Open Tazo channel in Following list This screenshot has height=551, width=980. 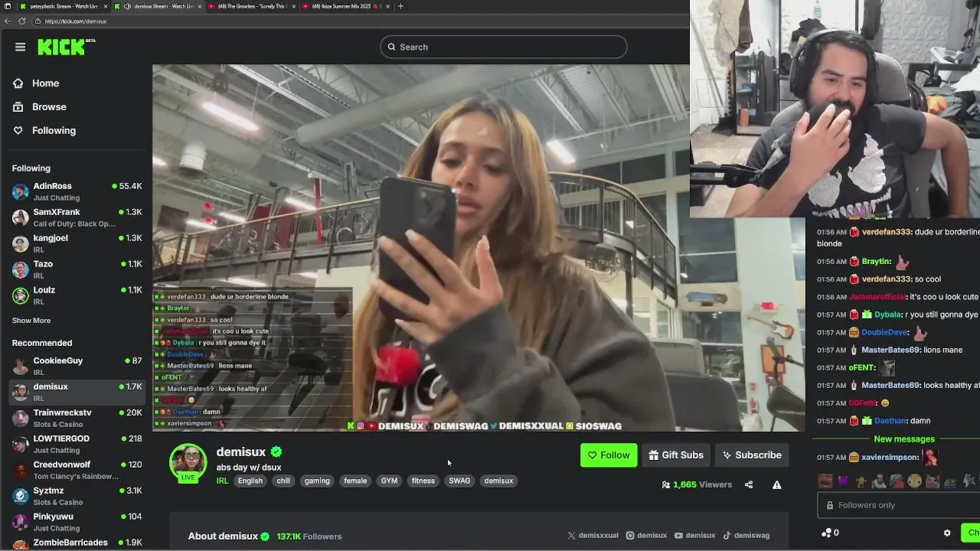pyautogui.click(x=77, y=269)
